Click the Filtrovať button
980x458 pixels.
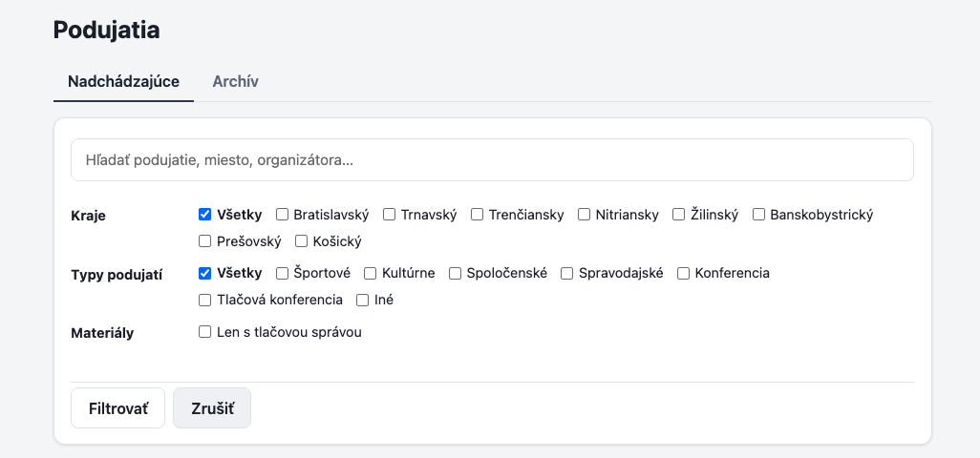[118, 408]
